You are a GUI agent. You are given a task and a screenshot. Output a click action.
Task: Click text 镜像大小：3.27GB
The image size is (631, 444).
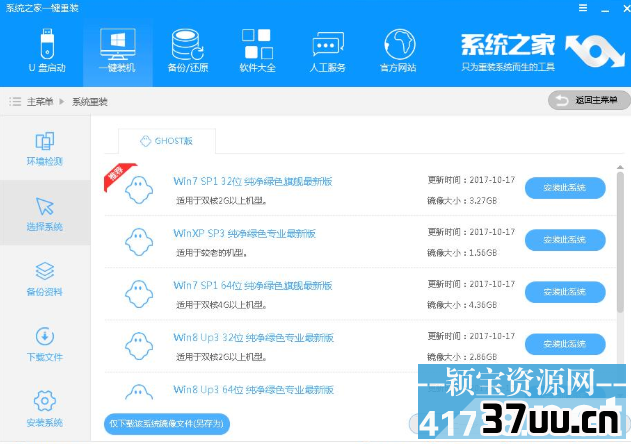click(x=462, y=200)
